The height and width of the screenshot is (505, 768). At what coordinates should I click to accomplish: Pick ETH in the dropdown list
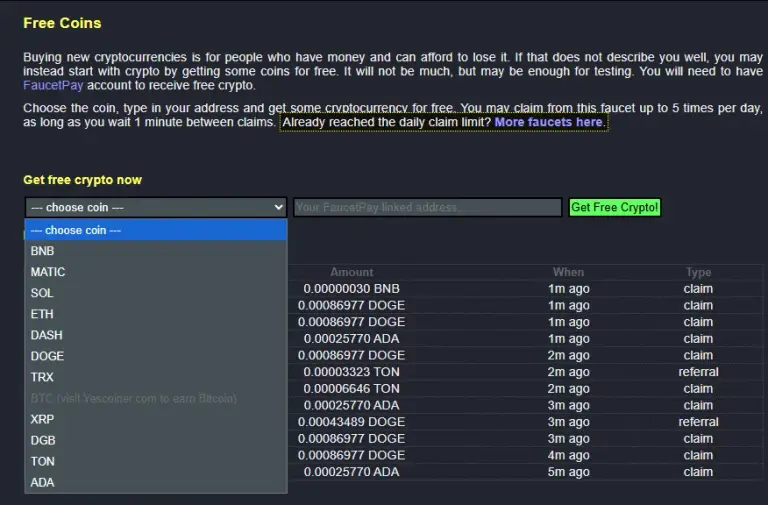[156, 314]
